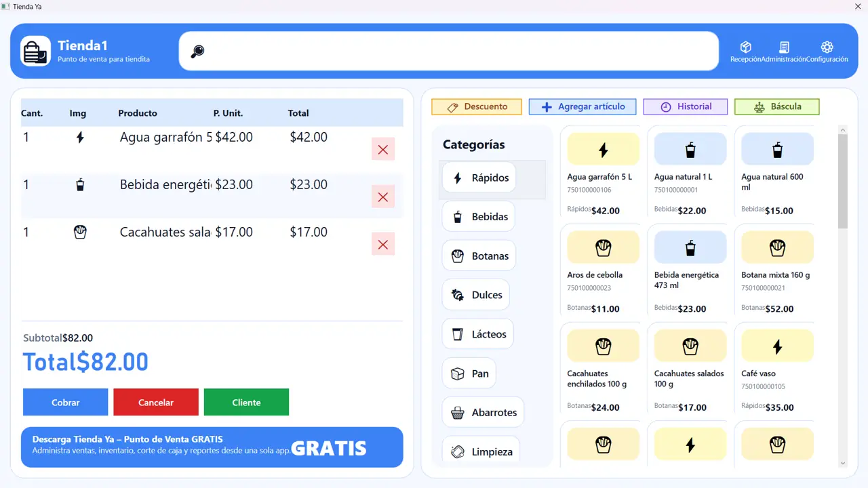Click the large Total$82.00 amount
The height and width of the screenshot is (488, 868).
click(x=85, y=362)
